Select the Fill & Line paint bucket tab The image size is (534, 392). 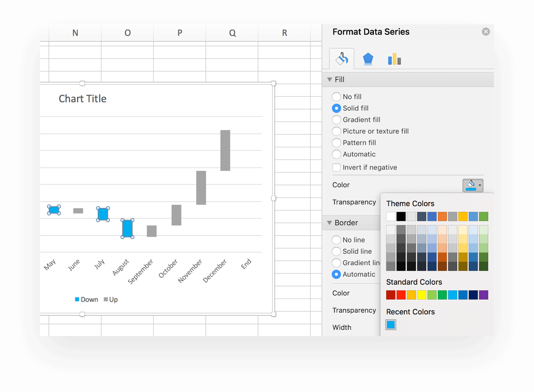(342, 58)
